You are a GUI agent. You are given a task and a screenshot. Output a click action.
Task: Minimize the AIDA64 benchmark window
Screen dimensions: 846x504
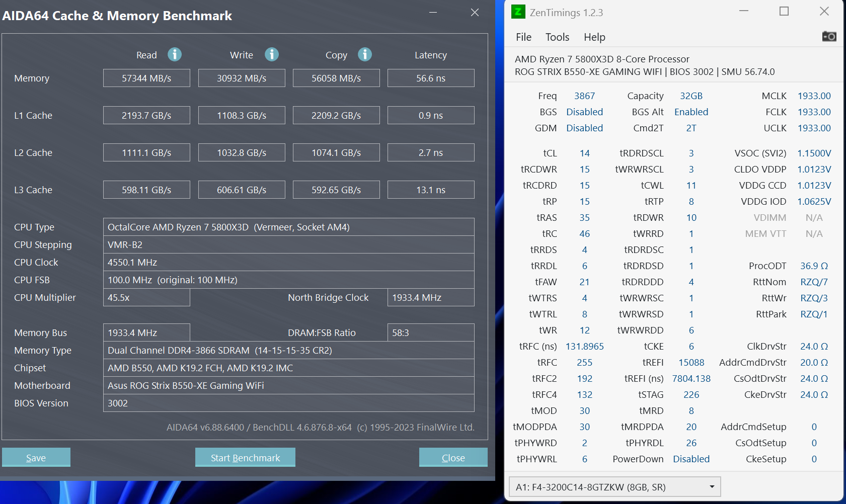click(x=433, y=12)
